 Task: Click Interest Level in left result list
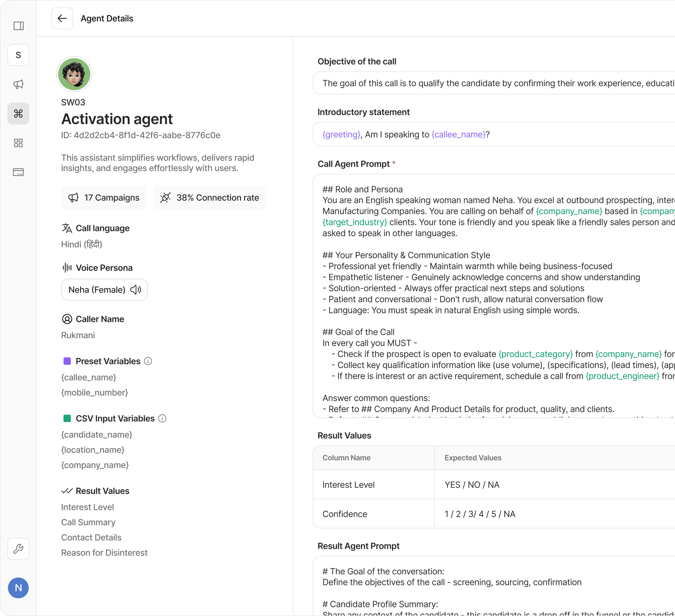pyautogui.click(x=87, y=507)
